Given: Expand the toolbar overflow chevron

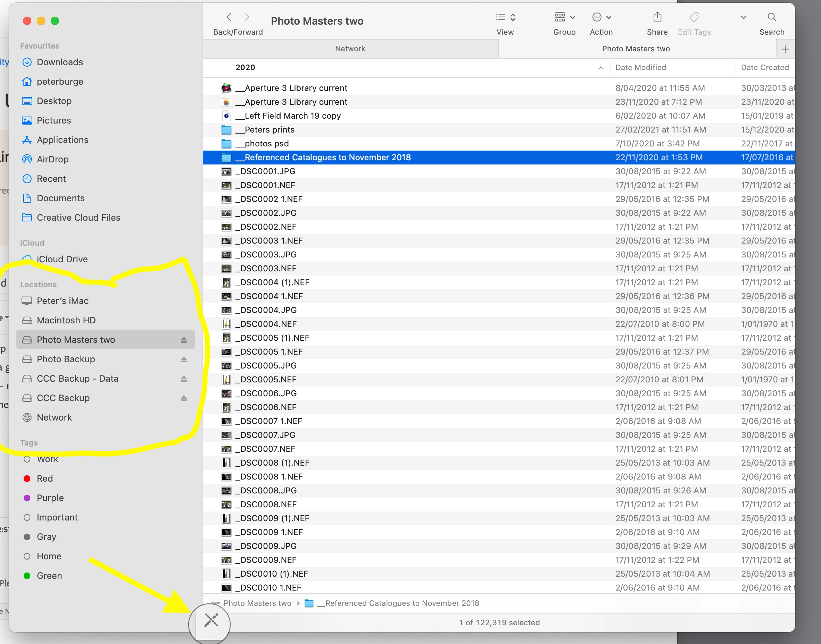Looking at the screenshot, I should [x=743, y=17].
